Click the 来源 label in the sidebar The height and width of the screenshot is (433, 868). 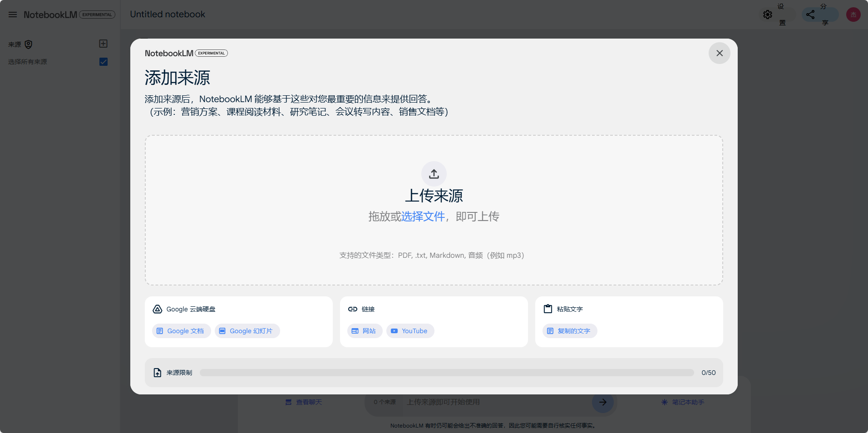point(15,44)
